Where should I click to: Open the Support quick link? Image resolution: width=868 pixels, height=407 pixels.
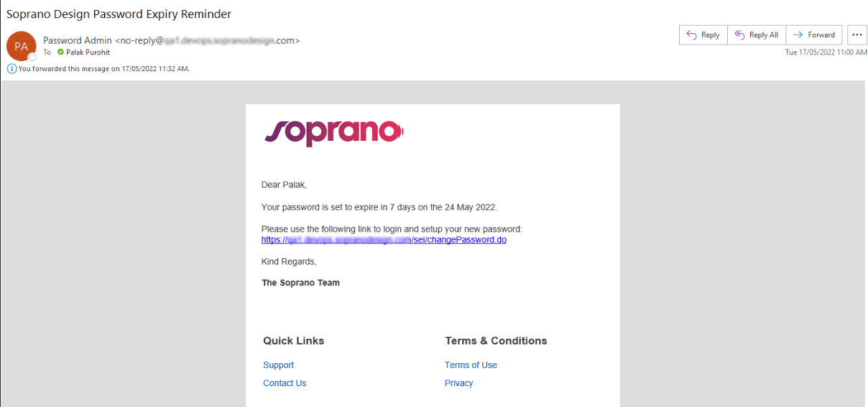278,365
